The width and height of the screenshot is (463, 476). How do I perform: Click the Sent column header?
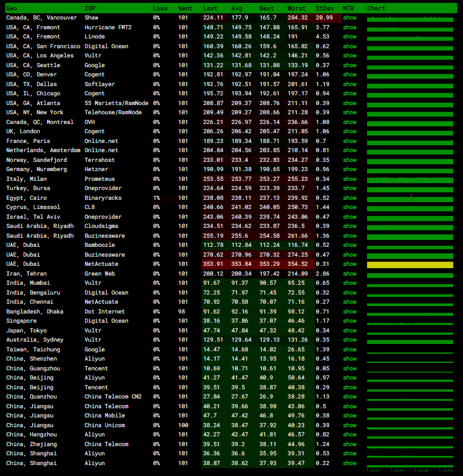(x=185, y=8)
